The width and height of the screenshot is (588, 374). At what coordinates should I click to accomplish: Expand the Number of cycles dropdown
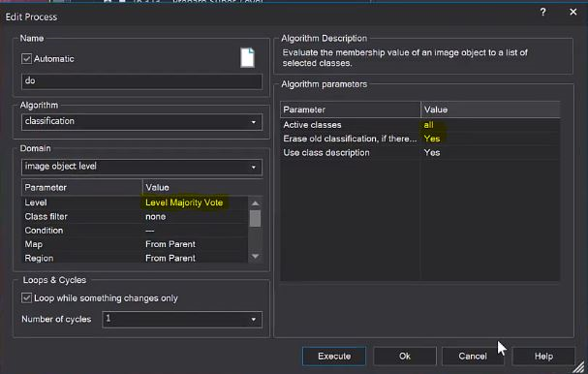(182, 319)
